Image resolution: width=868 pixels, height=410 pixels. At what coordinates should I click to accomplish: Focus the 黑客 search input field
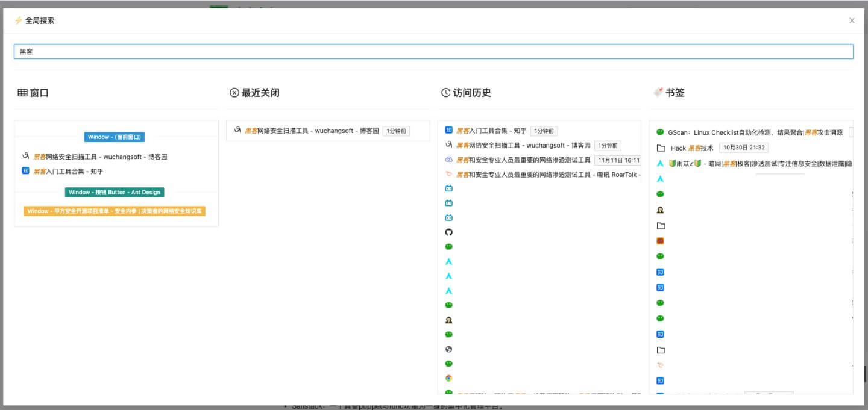[x=433, y=52]
